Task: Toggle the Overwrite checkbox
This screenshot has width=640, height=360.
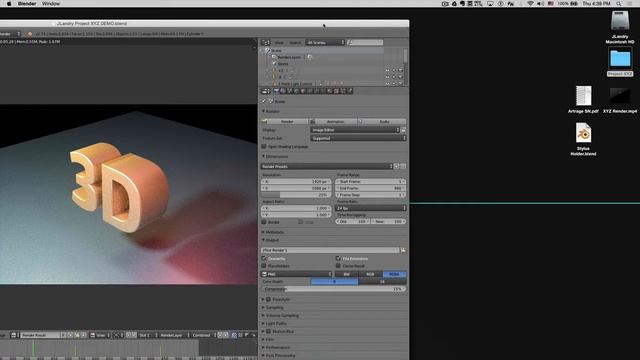Action: 264,258
